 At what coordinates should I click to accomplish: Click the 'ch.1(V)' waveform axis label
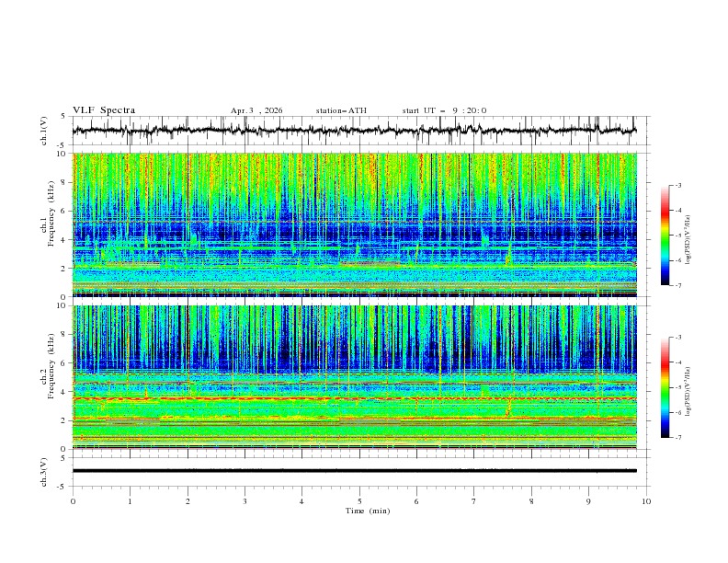click(44, 131)
